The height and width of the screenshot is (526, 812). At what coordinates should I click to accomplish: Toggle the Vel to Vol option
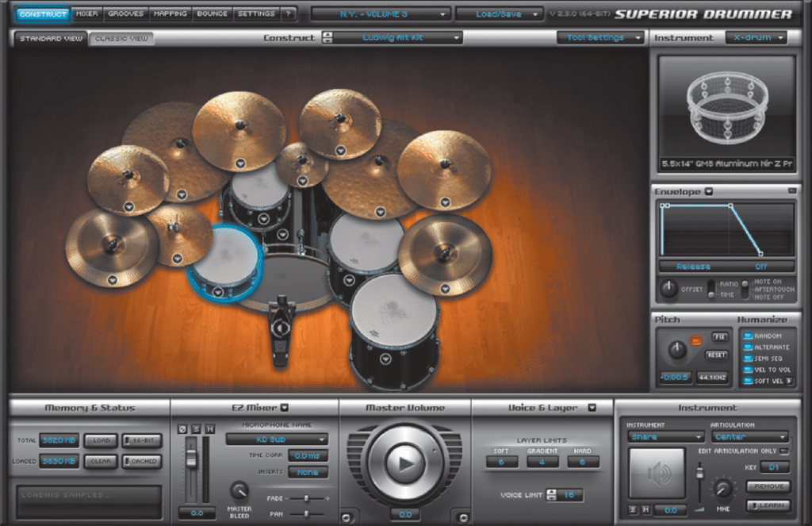[x=748, y=370]
